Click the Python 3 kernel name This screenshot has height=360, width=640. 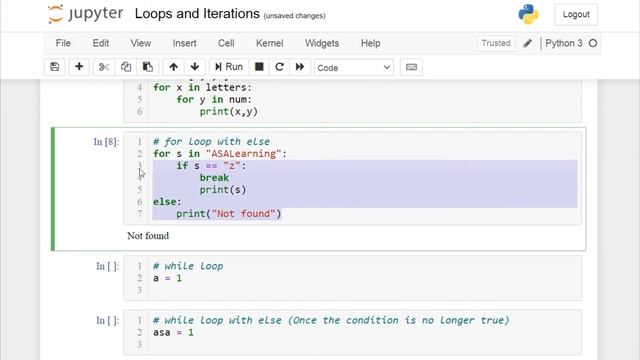[564, 43]
